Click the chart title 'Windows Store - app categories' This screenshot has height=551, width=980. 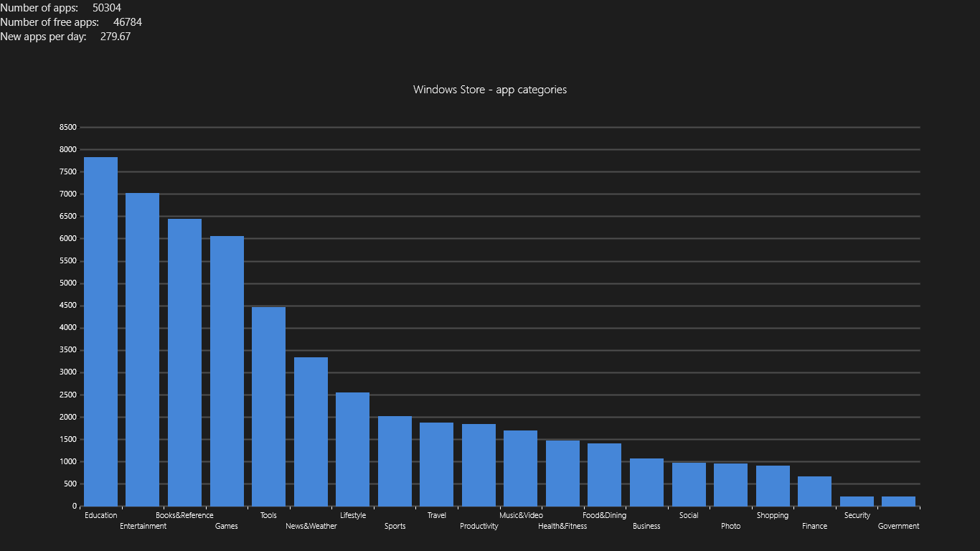pos(490,90)
